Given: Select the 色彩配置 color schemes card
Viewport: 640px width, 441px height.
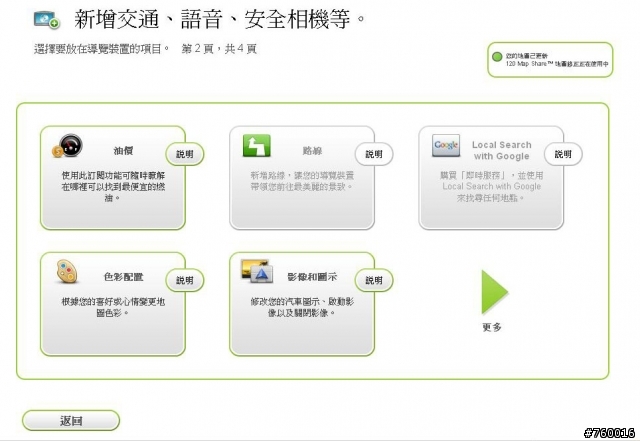Looking at the screenshot, I should (x=113, y=304).
